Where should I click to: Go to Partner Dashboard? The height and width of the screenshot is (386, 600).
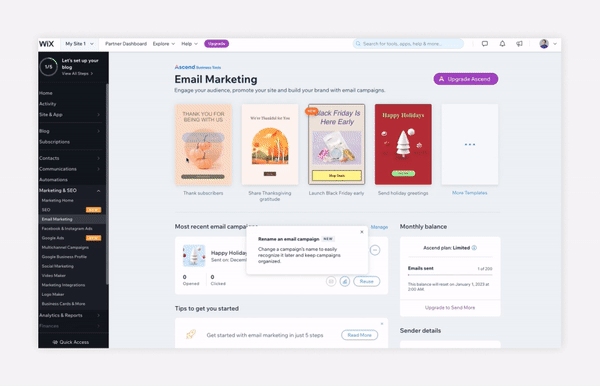tap(126, 44)
